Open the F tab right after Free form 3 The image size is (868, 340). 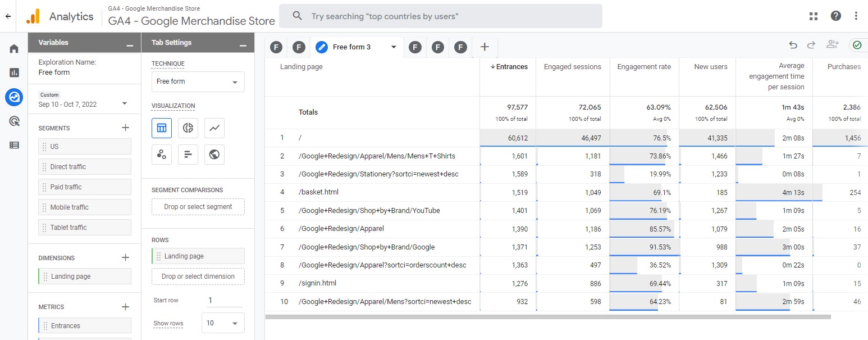click(x=415, y=47)
